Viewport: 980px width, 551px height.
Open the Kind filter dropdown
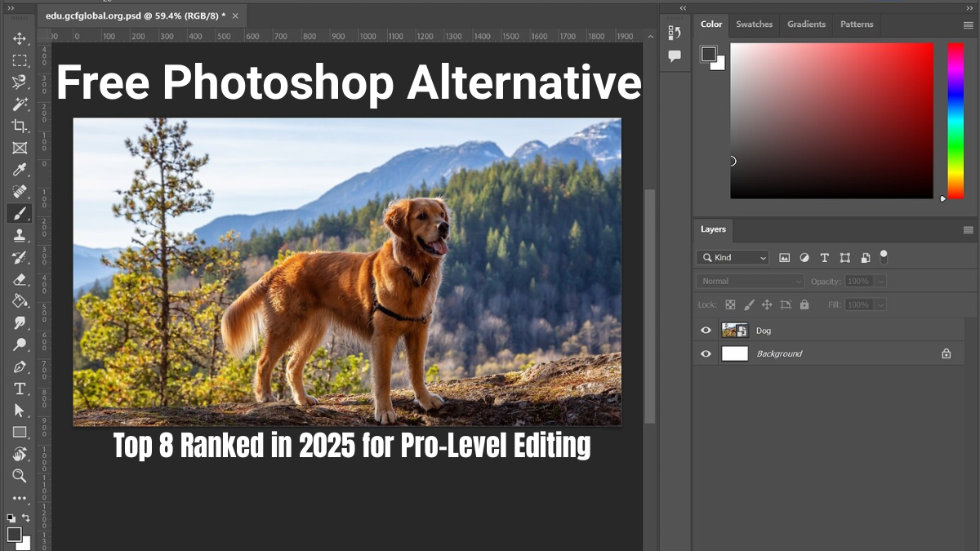[733, 257]
